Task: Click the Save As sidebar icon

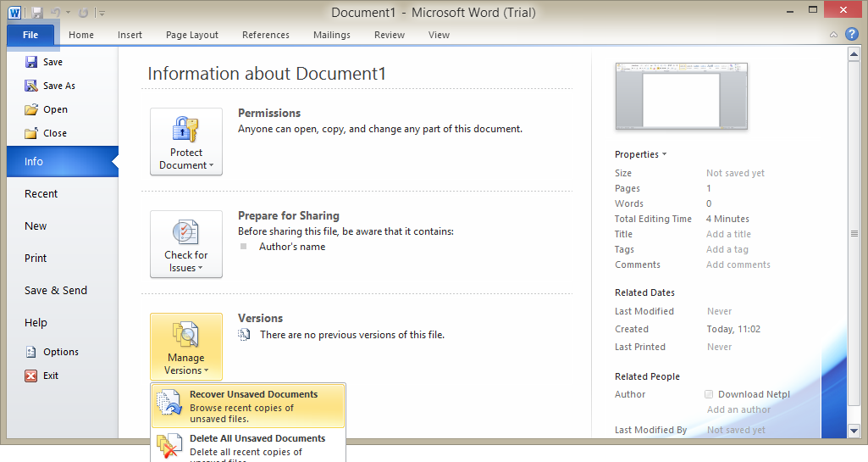Action: 31,86
